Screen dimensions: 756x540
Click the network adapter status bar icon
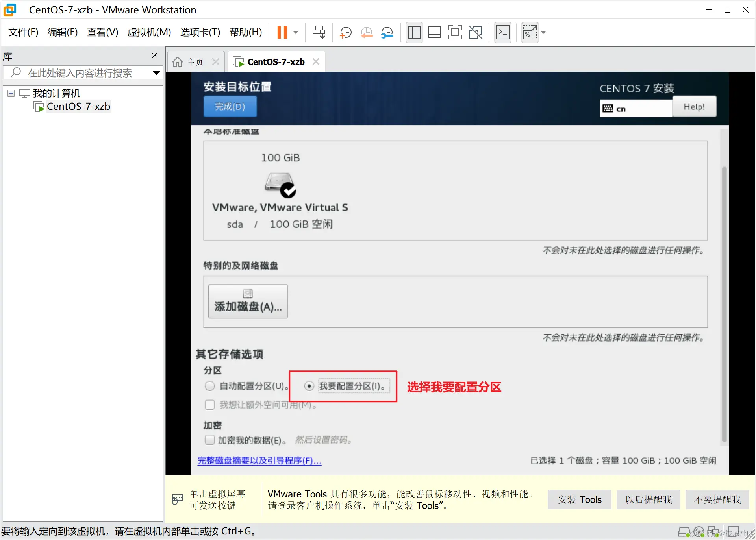click(713, 532)
